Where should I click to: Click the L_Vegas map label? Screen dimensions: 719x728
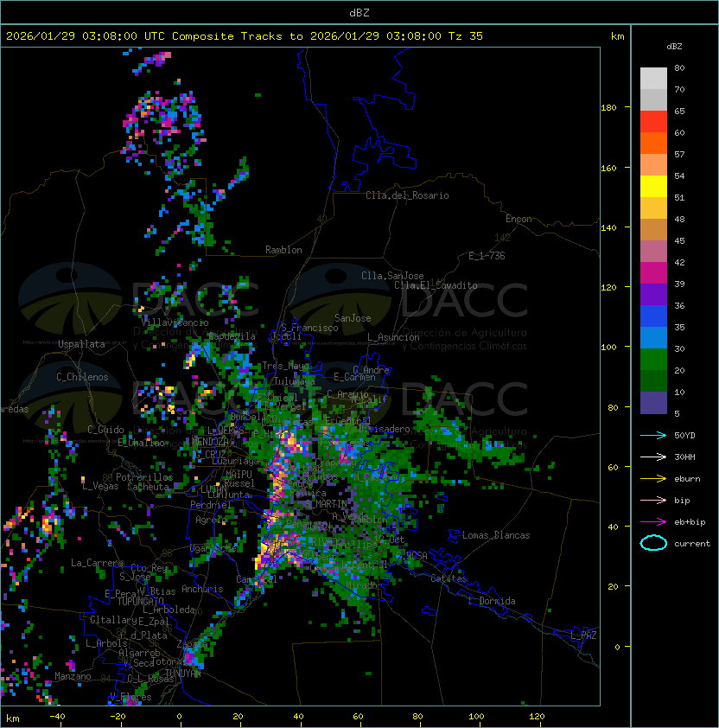click(x=100, y=486)
